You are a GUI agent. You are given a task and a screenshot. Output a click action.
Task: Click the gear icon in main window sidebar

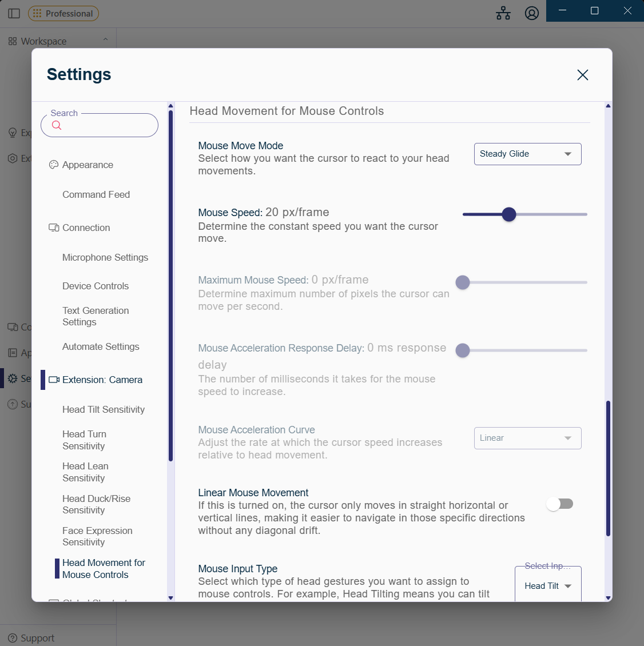click(x=13, y=378)
